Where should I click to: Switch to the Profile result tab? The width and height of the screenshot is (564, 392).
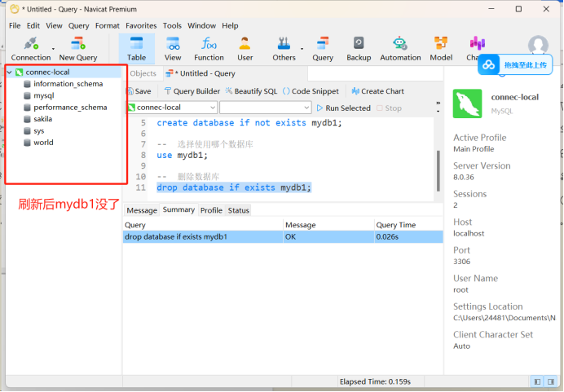[211, 210]
